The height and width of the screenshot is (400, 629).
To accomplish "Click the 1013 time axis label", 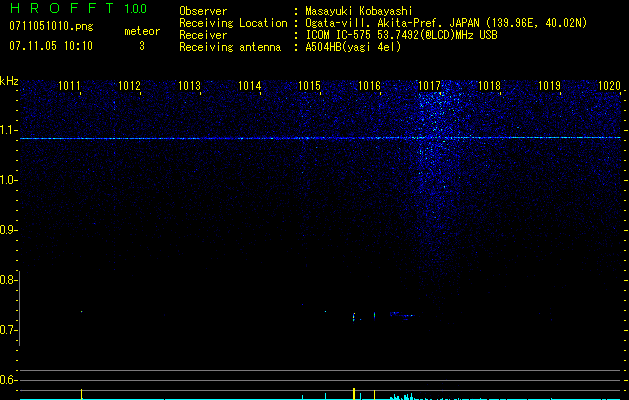I will click(x=189, y=86).
